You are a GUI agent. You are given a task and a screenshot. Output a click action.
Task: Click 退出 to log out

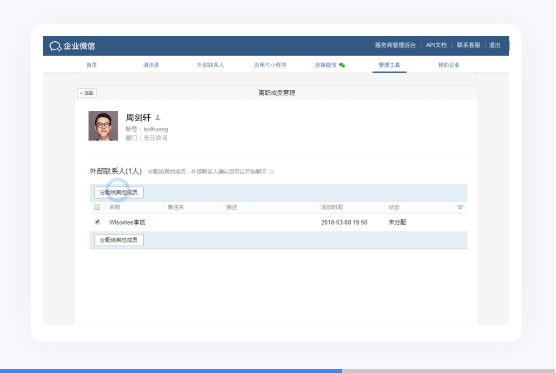(495, 45)
